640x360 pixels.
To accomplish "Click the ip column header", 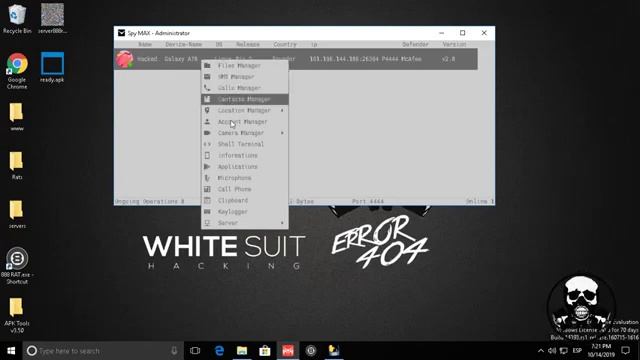I will pyautogui.click(x=314, y=44).
